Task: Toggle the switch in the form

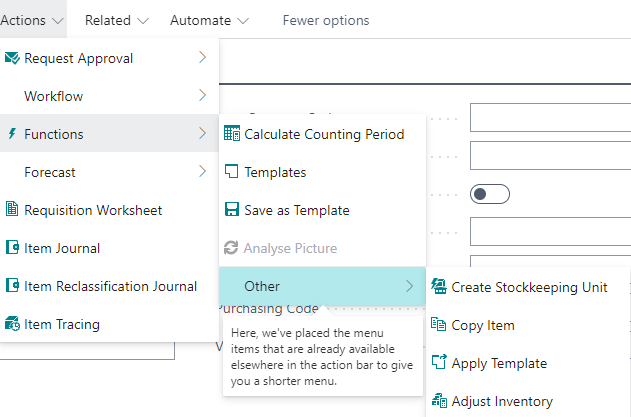Action: coord(490,194)
